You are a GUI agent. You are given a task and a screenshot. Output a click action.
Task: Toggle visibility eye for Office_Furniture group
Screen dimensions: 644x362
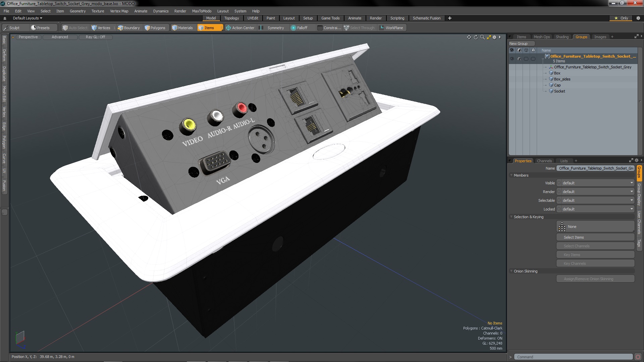click(512, 59)
